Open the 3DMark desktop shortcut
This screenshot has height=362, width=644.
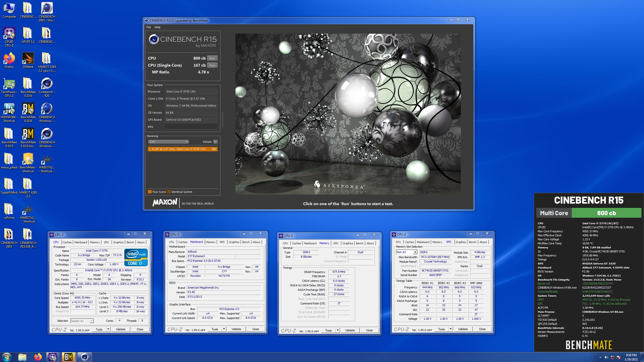point(28,60)
